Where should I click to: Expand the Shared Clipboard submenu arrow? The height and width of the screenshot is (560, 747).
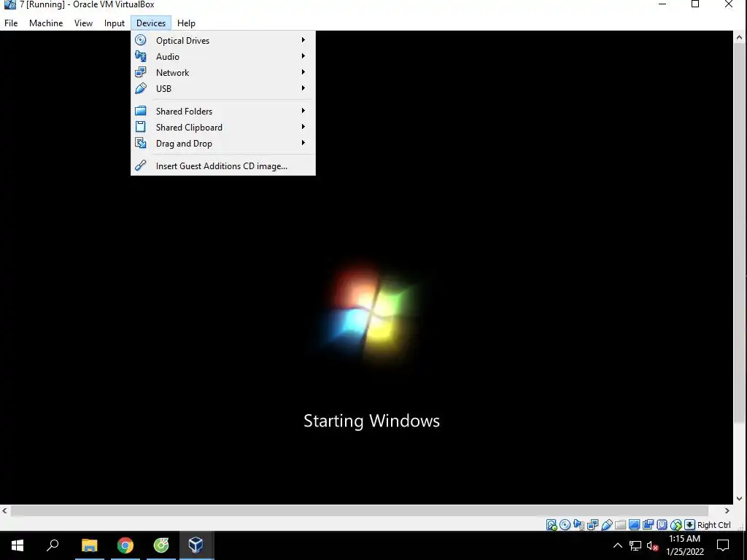point(303,127)
